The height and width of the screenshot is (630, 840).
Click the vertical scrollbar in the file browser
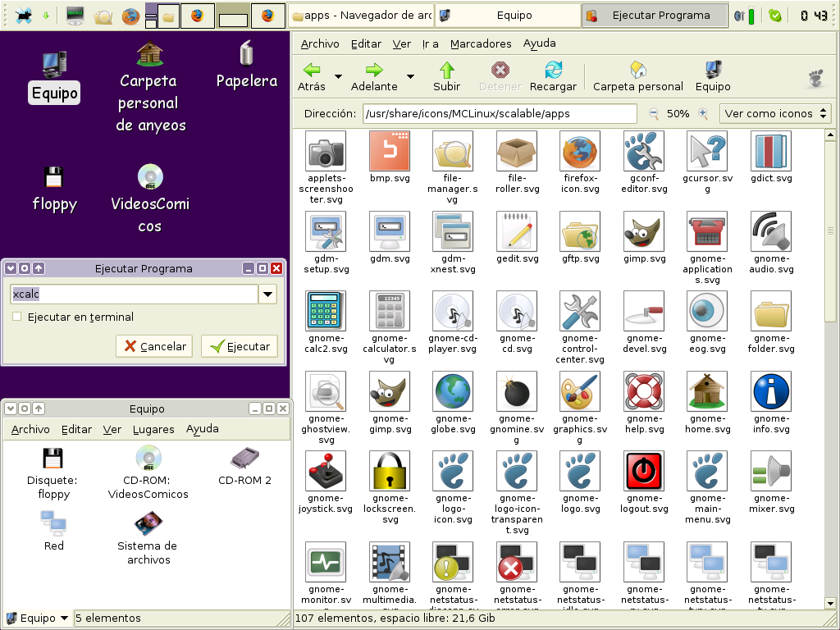[x=830, y=231]
